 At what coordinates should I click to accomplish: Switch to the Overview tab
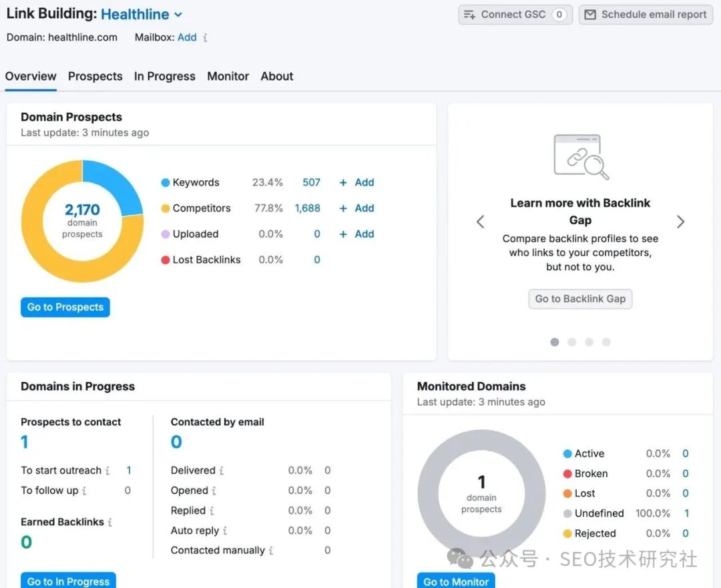point(31,76)
